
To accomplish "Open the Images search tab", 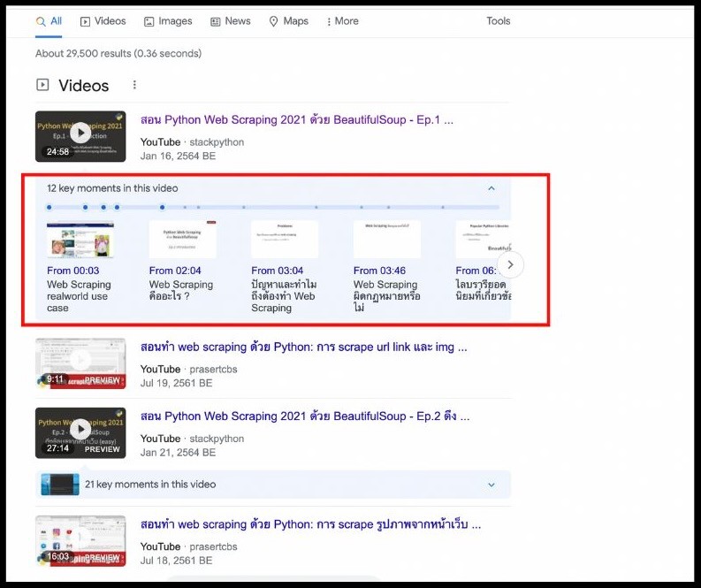I will 168,21.
